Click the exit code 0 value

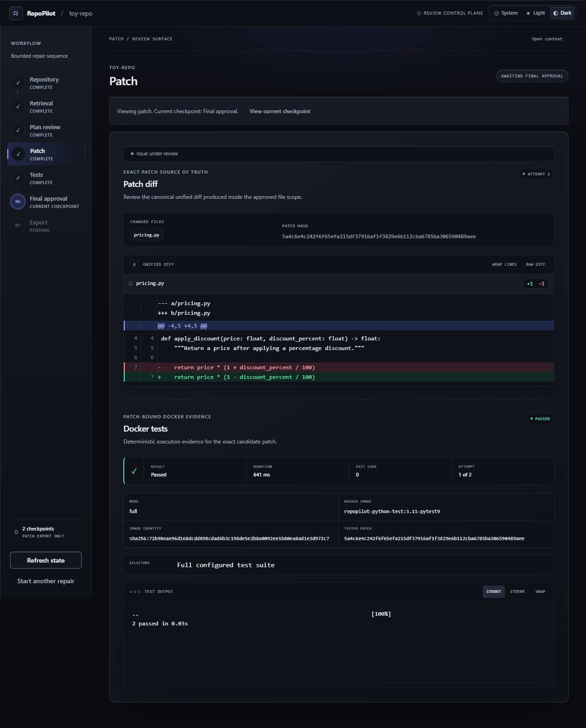point(357,475)
